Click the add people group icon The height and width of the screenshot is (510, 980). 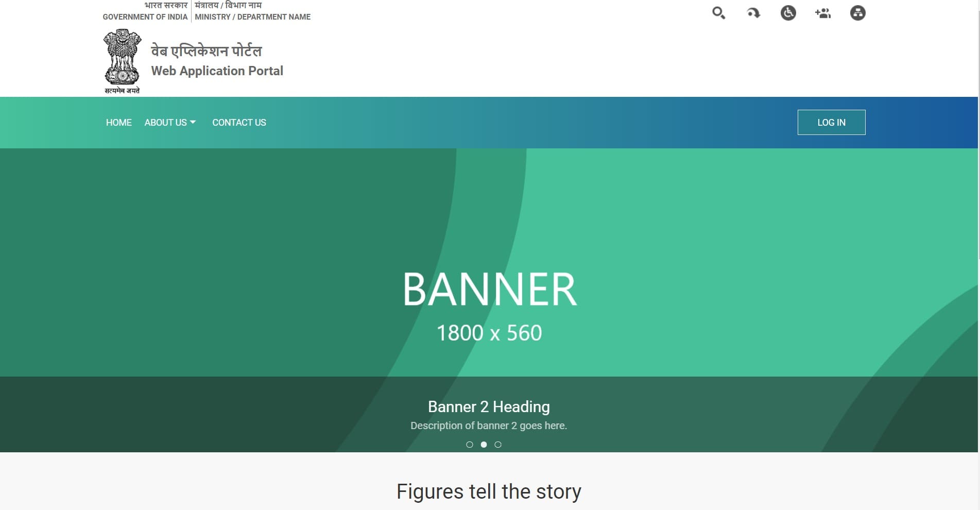tap(823, 13)
